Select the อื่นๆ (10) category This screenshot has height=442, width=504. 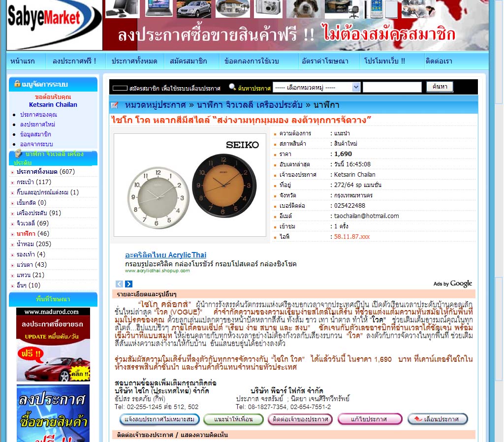28,285
